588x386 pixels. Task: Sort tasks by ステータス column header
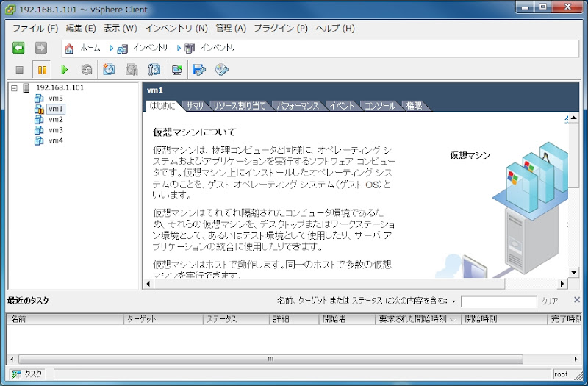(x=236, y=319)
